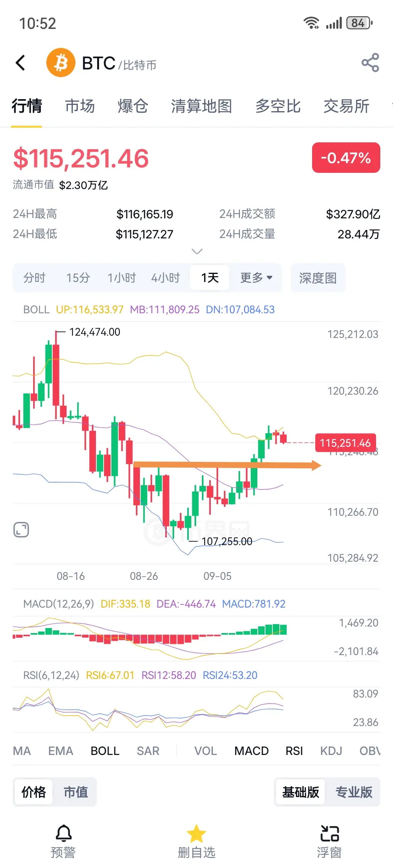Tap the back arrow icon
Image resolution: width=393 pixels, height=868 pixels.
tap(20, 62)
